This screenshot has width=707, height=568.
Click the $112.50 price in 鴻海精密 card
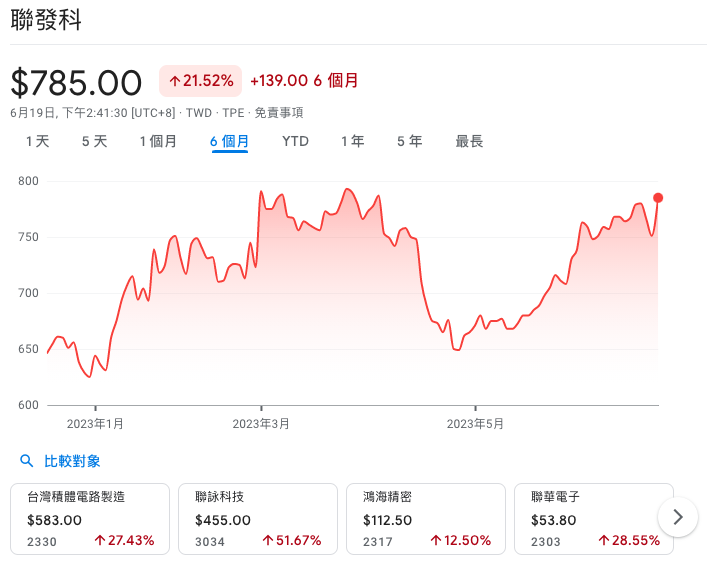tap(387, 520)
